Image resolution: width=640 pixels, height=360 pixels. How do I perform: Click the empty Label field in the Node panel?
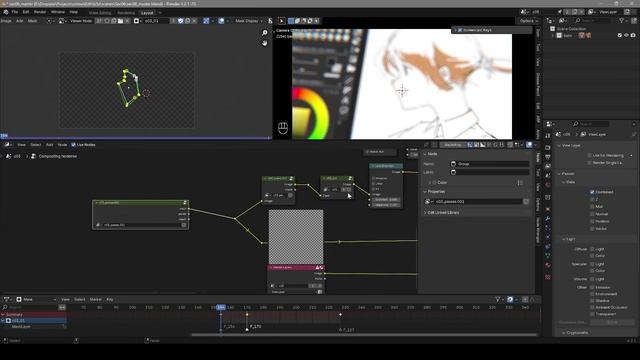tap(489, 172)
